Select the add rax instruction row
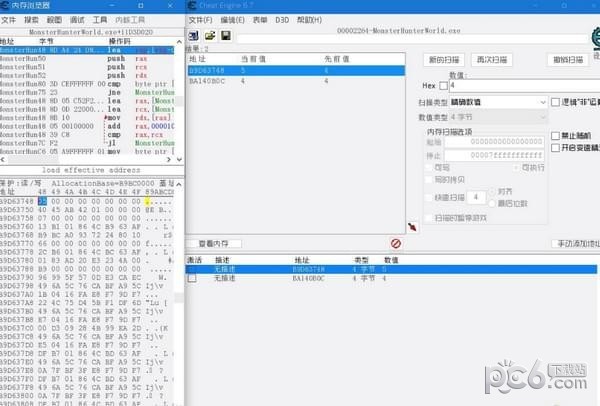This screenshot has height=406, width=600. (x=87, y=126)
